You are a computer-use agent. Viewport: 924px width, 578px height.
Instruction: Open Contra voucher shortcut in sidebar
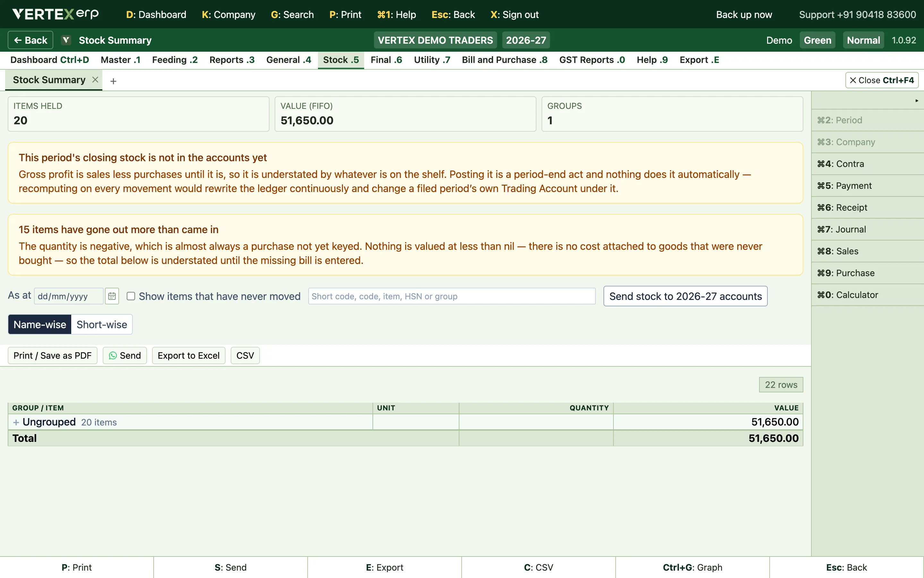point(868,164)
